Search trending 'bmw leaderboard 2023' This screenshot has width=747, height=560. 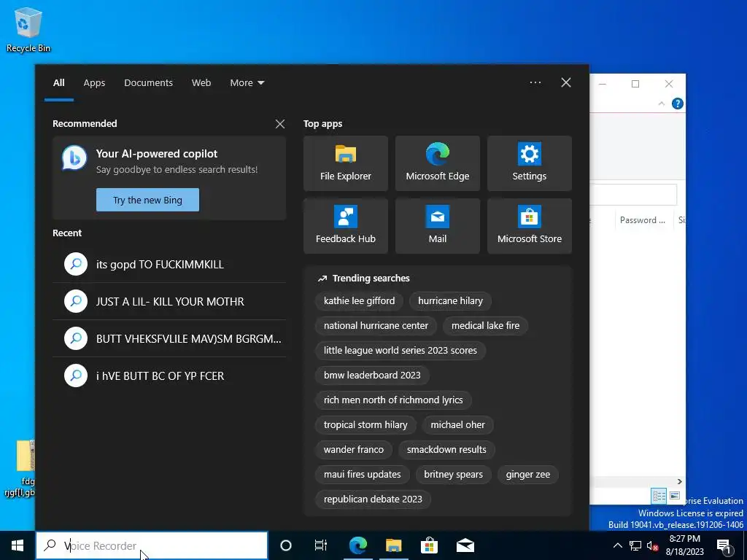coord(372,376)
